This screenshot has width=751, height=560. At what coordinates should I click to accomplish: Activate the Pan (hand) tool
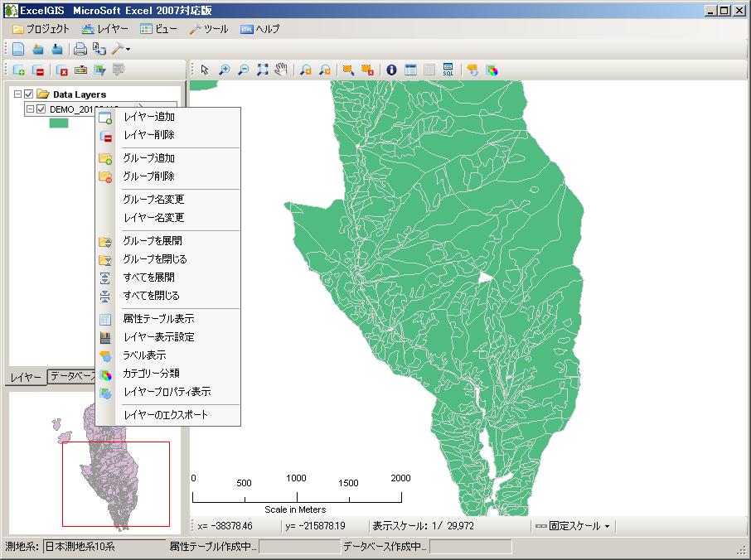[x=280, y=70]
